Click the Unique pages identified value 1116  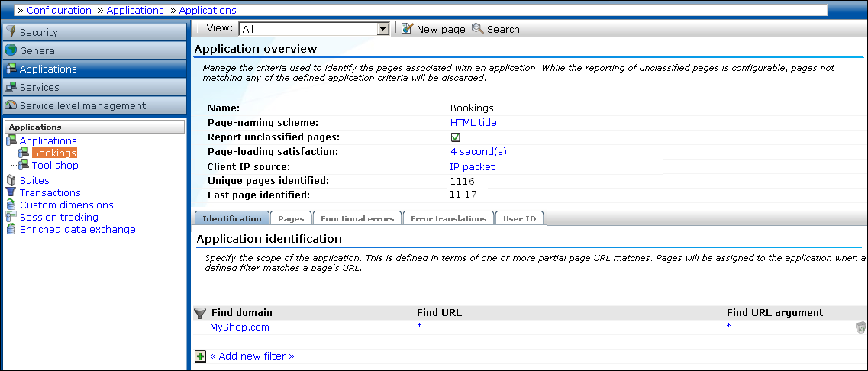pos(463,181)
